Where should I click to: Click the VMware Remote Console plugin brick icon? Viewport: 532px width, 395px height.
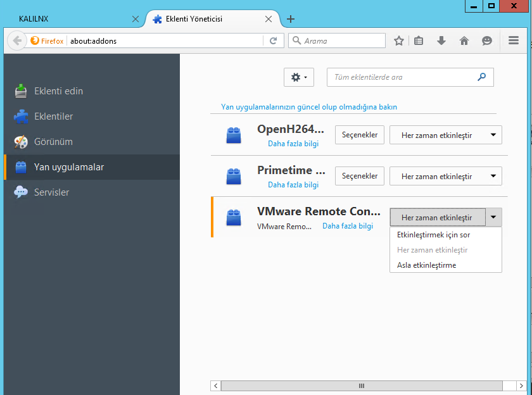pos(234,217)
